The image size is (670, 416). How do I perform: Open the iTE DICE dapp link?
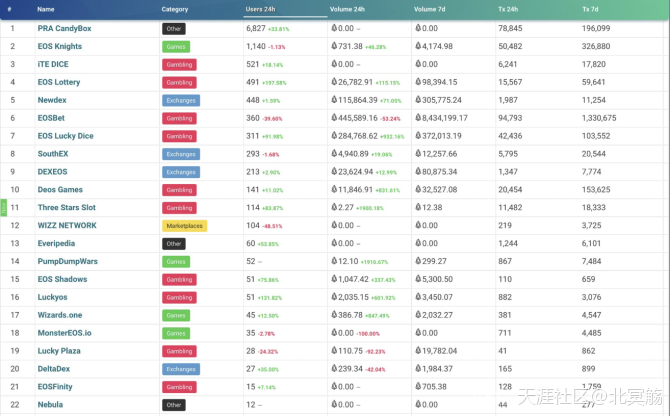[x=53, y=64]
